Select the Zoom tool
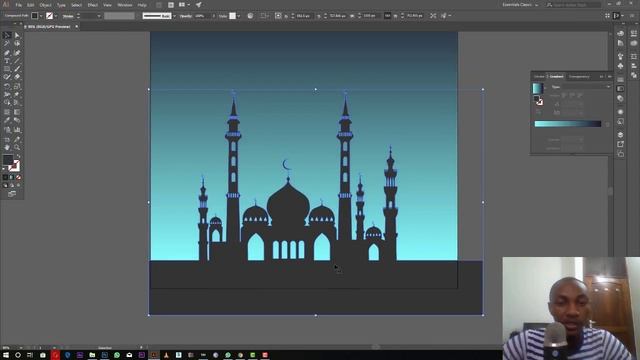 pos(17,147)
